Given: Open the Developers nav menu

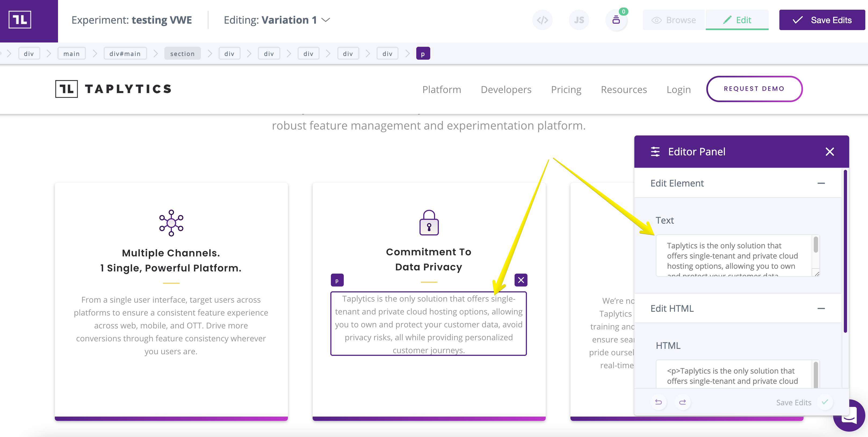Looking at the screenshot, I should pyautogui.click(x=506, y=89).
